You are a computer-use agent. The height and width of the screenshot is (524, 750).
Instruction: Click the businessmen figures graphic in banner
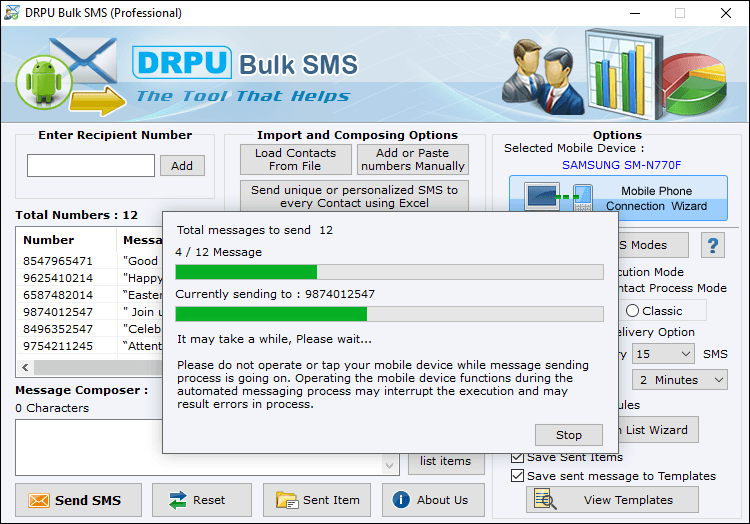tap(542, 76)
